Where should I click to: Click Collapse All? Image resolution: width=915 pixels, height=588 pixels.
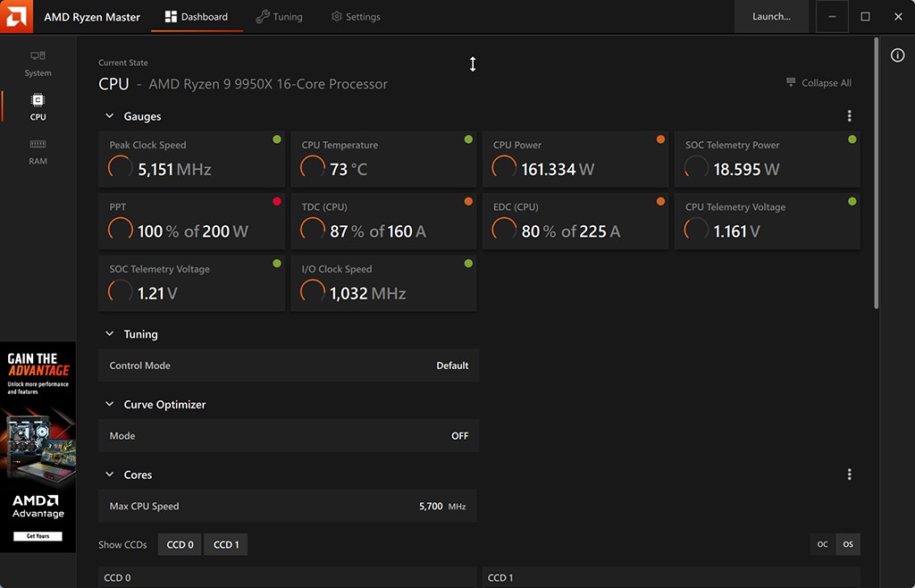pos(818,83)
